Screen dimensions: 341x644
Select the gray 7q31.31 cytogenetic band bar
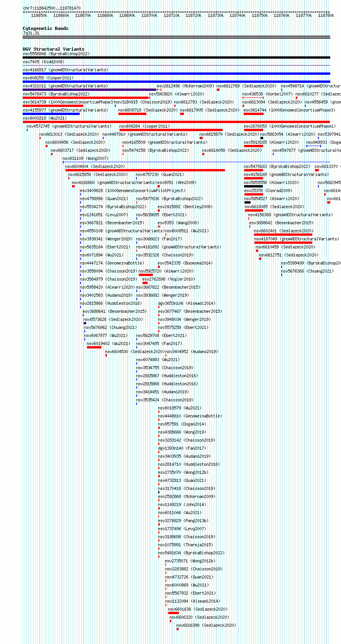(x=176, y=37)
